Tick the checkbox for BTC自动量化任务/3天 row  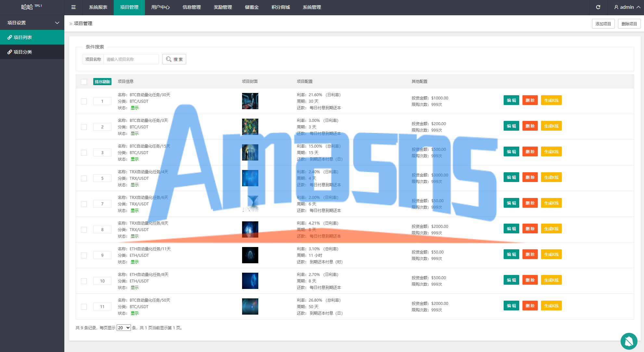[84, 127]
